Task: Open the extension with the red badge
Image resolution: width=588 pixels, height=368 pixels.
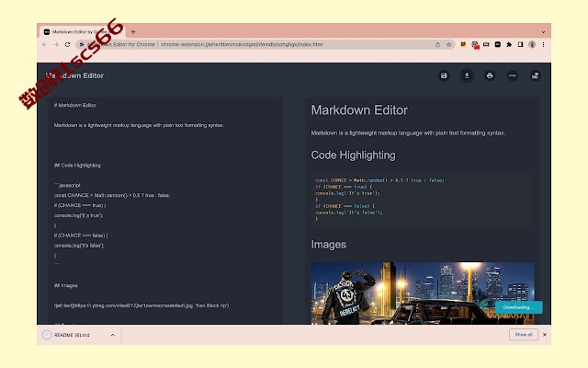Action: click(x=475, y=45)
